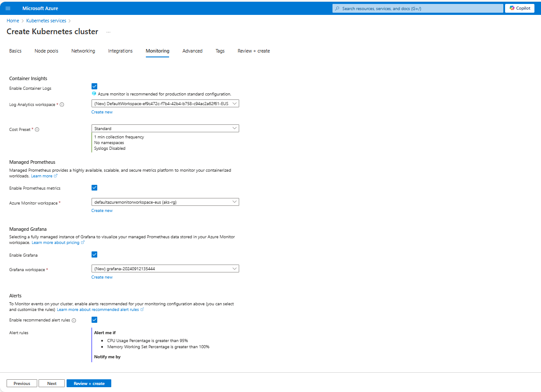
Task: Click the blue Review + create button
Action: [89, 383]
